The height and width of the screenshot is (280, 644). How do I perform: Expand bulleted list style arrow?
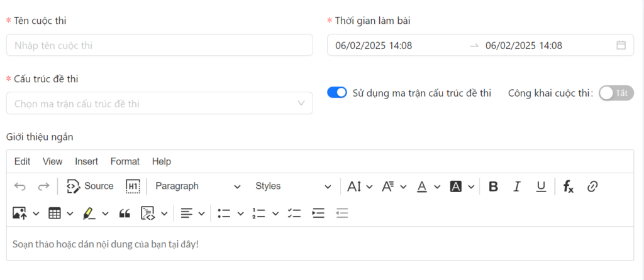tap(241, 213)
